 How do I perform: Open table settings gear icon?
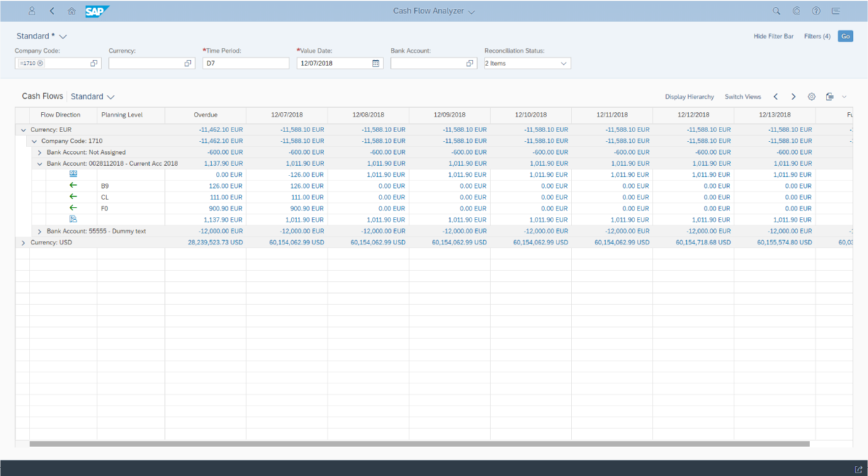(811, 97)
